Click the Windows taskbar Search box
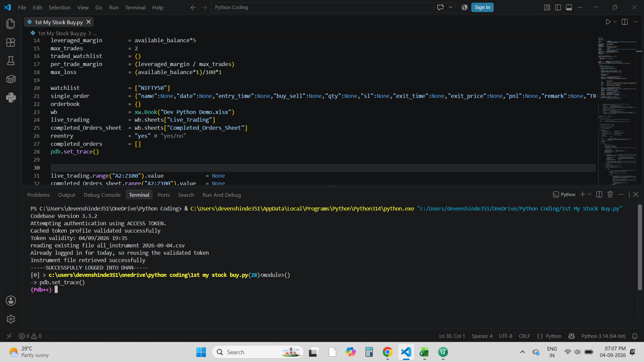The height and width of the screenshot is (362, 644). (x=258, y=352)
